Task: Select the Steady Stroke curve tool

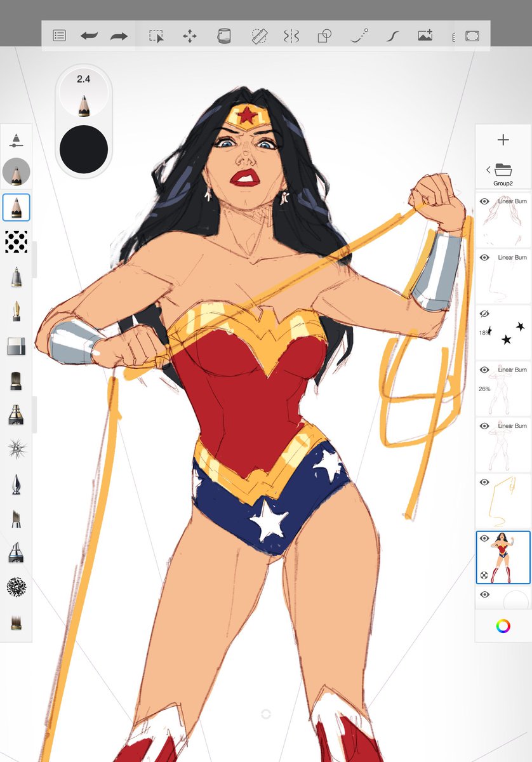Action: [x=392, y=36]
